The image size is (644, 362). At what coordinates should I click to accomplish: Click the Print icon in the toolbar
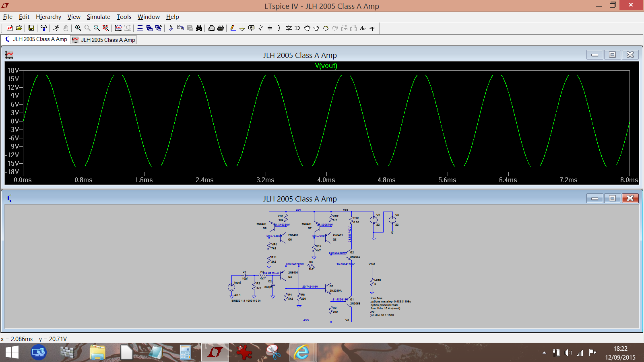221,28
